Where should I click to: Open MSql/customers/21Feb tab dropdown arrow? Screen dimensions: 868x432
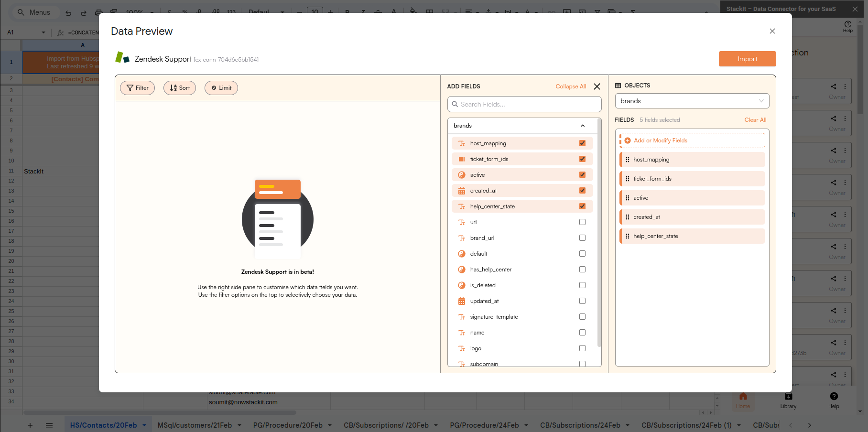pos(239,425)
